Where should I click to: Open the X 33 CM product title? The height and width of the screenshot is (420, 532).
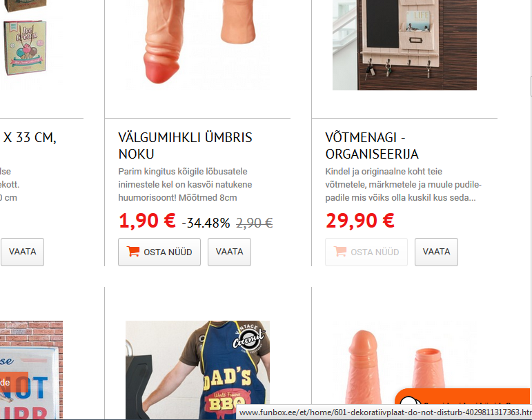[x=28, y=138]
